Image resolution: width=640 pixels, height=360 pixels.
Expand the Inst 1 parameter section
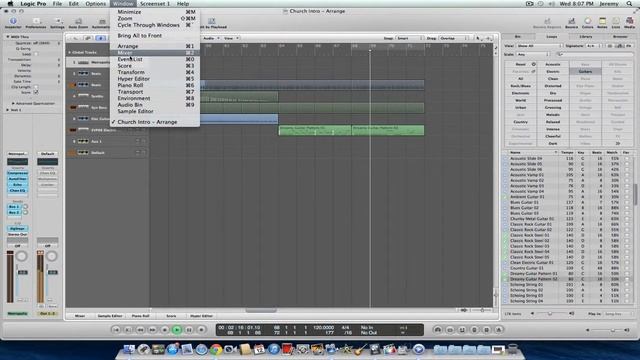pyautogui.click(x=7, y=110)
